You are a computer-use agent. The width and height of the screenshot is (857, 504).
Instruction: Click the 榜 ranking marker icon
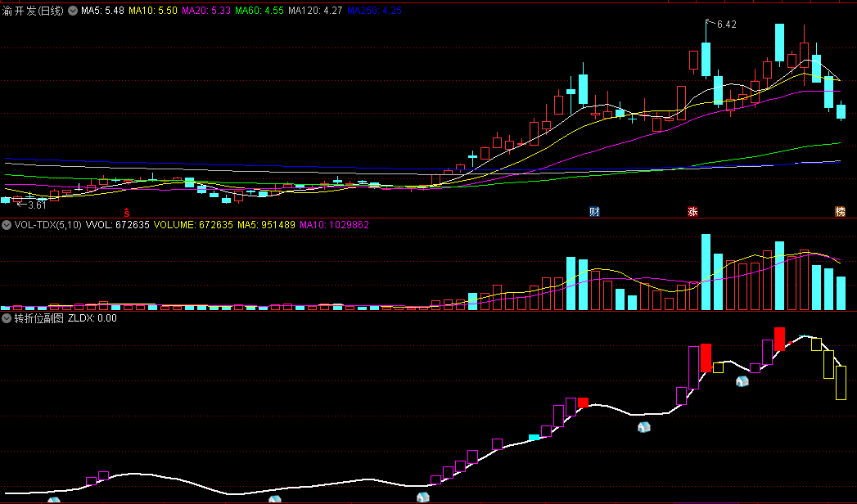pos(841,211)
